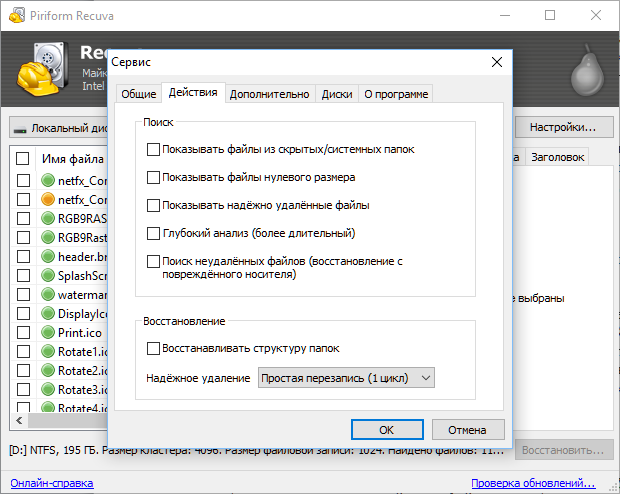
Task: Click the green status icon of Rotate1
Action: pos(48,351)
